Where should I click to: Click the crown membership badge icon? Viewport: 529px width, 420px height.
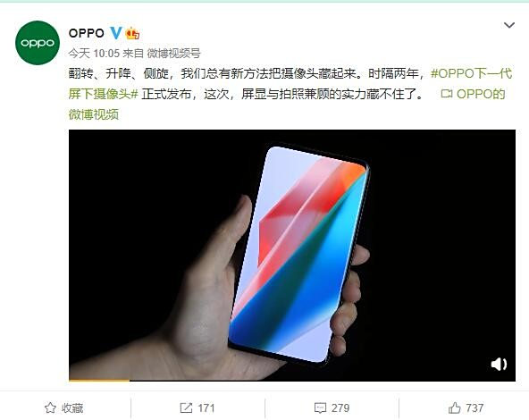(x=132, y=33)
